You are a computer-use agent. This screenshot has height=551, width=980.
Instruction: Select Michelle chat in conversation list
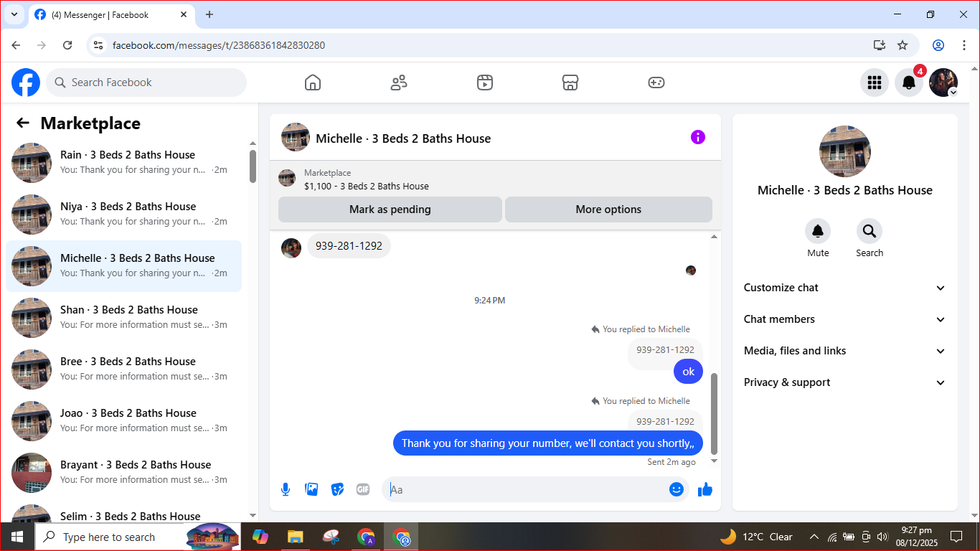[123, 266]
